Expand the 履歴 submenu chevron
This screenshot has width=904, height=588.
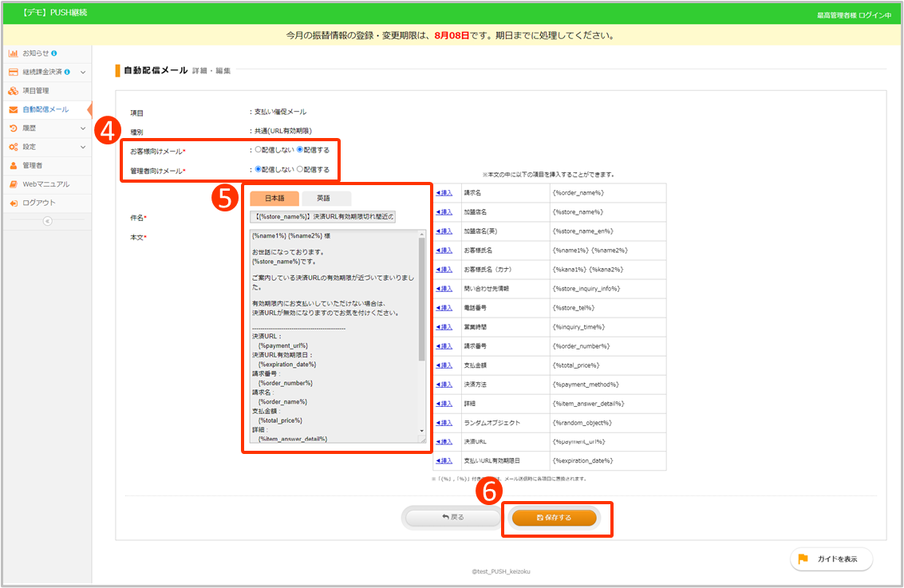coord(83,128)
